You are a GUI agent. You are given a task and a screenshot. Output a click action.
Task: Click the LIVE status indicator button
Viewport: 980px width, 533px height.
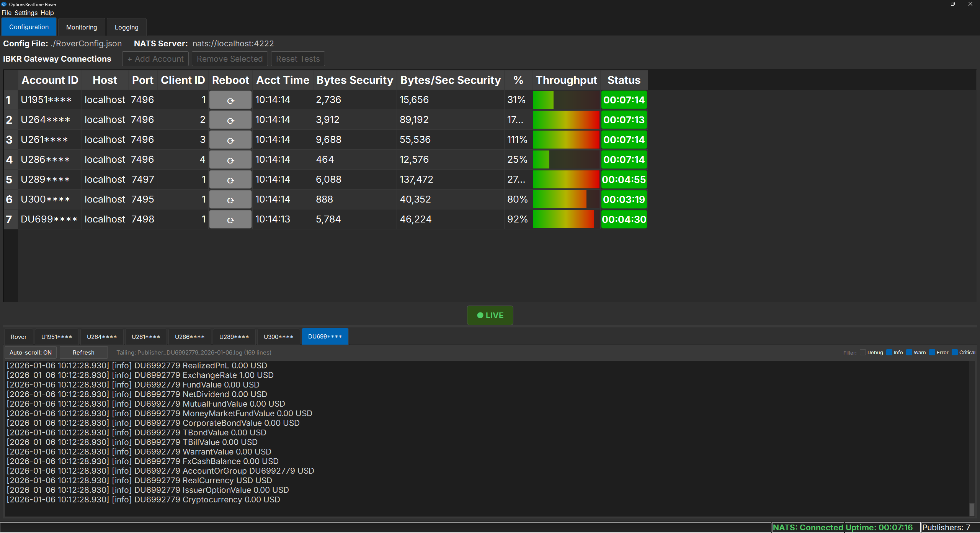(490, 316)
